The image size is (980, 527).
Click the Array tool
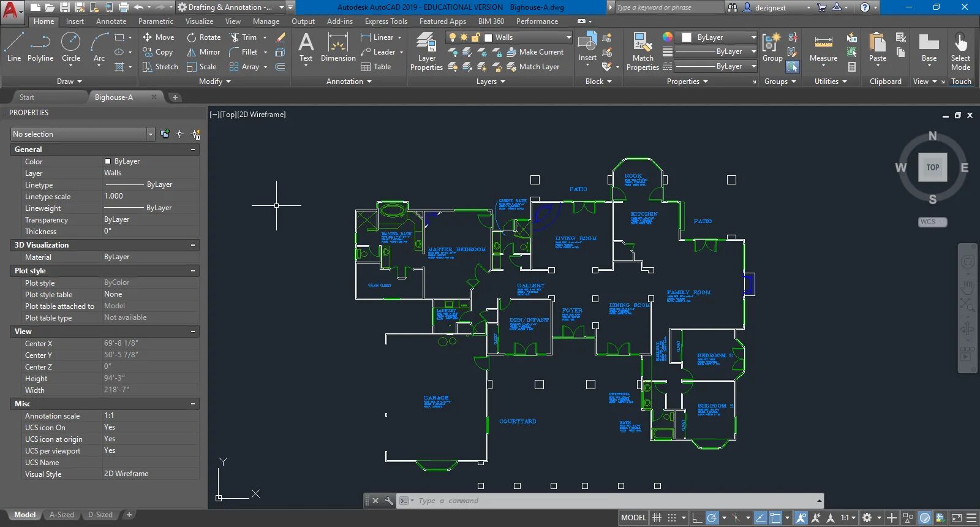click(244, 67)
